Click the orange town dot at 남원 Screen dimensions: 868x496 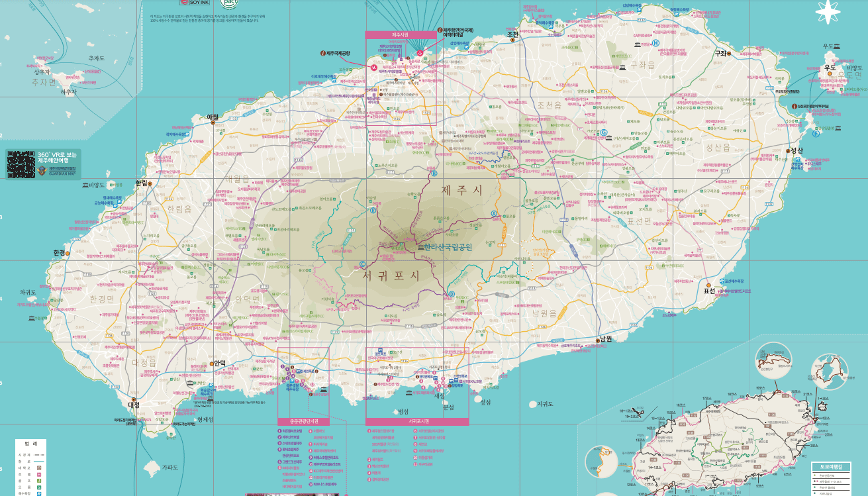pos(597,340)
